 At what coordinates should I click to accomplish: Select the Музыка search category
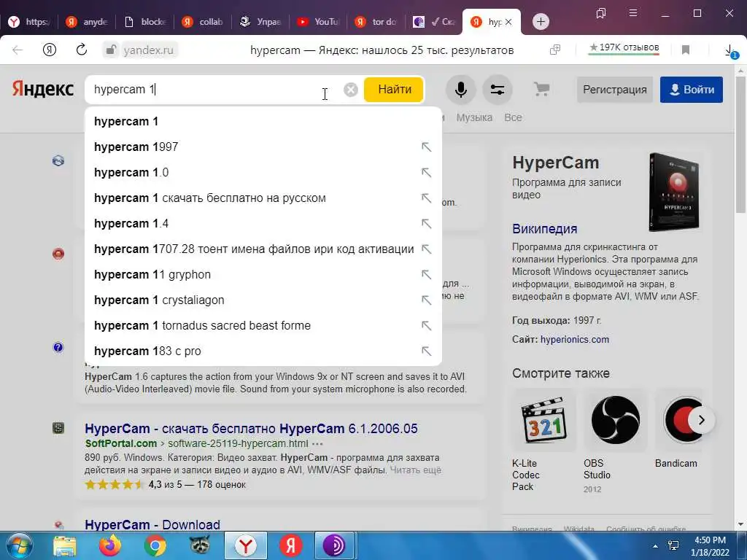click(x=474, y=117)
